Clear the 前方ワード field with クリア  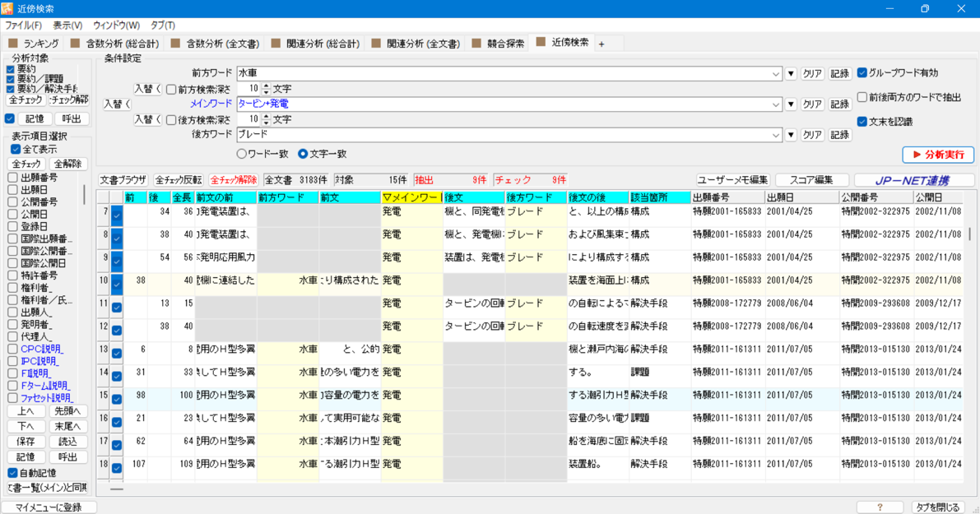(x=812, y=74)
